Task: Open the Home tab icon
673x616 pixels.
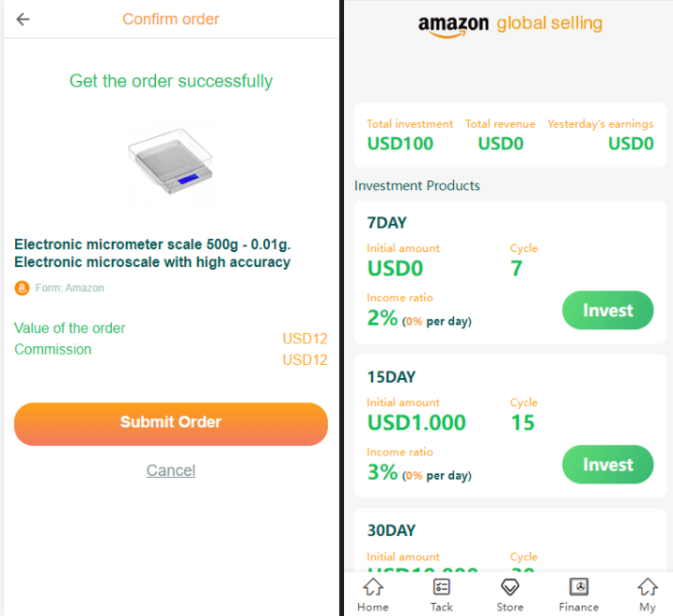Action: pos(372,587)
